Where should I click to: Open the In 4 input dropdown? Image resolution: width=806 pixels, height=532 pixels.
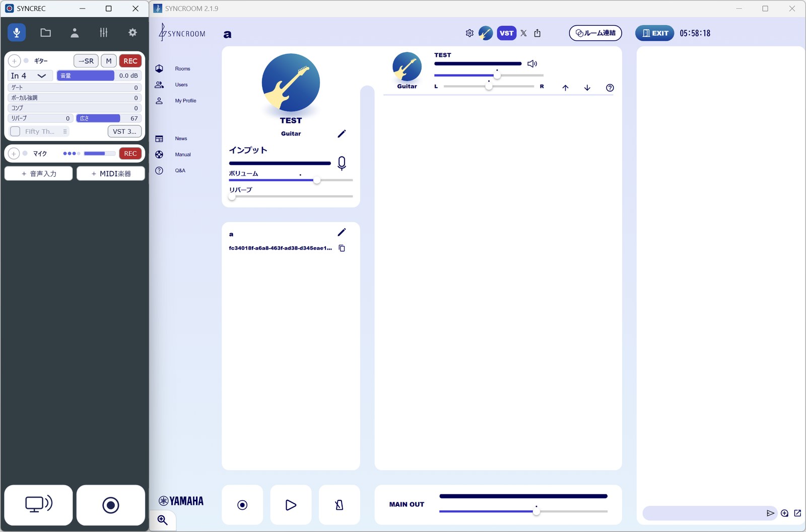point(30,75)
